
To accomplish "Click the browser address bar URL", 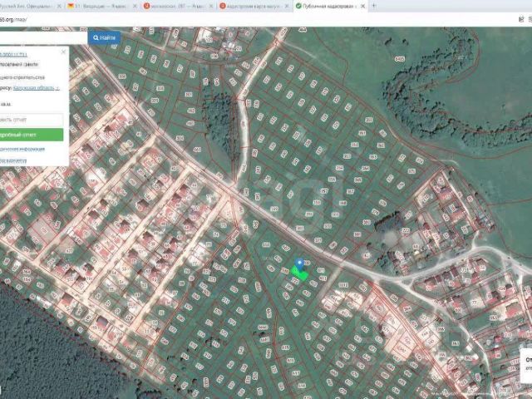I will [x=13, y=20].
